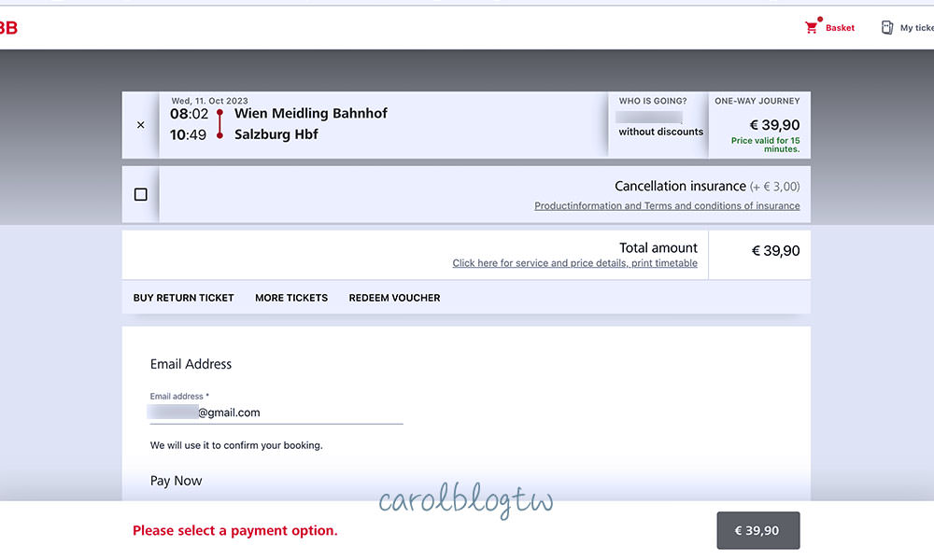The width and height of the screenshot is (934, 560).
Task: Remove the Wien–Salzburg journey with X
Action: [140, 125]
